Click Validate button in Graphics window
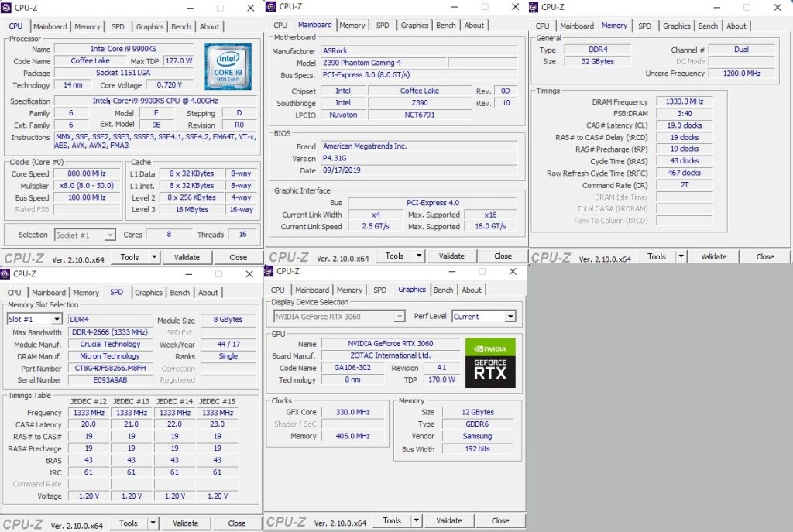 tap(449, 520)
